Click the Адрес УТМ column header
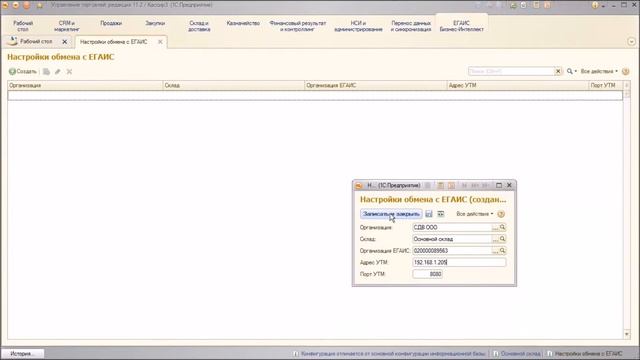 [x=517, y=85]
